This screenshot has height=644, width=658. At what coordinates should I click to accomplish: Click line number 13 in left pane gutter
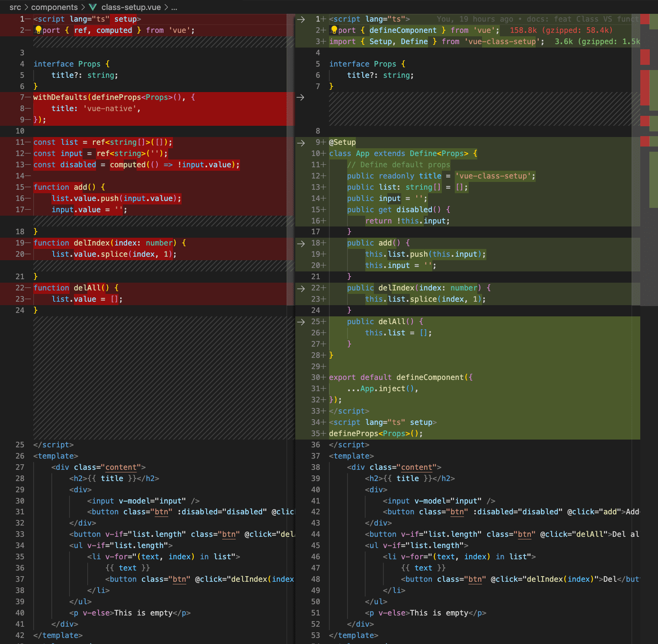20,165
